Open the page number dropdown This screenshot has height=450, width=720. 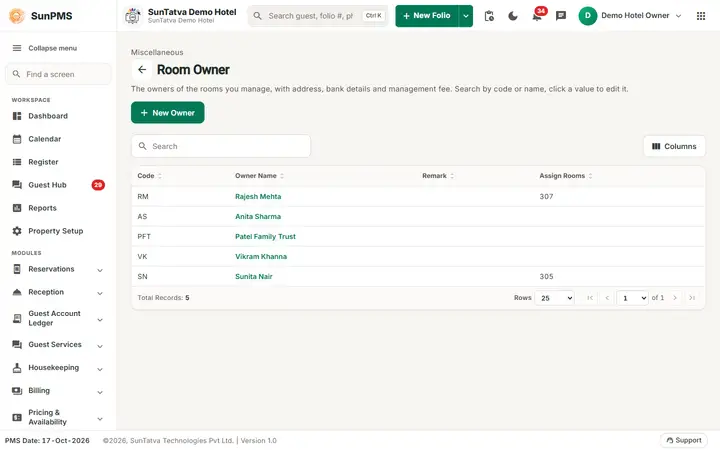[632, 298]
